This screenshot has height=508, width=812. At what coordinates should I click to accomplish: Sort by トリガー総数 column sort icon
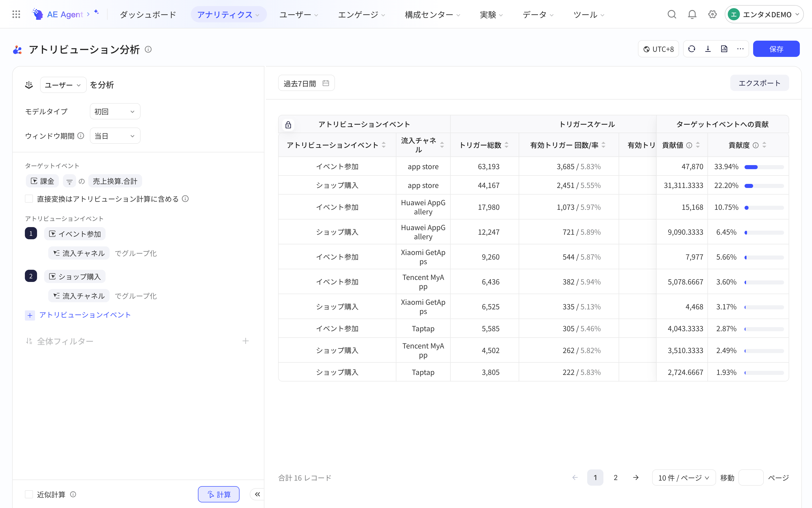[506, 145]
